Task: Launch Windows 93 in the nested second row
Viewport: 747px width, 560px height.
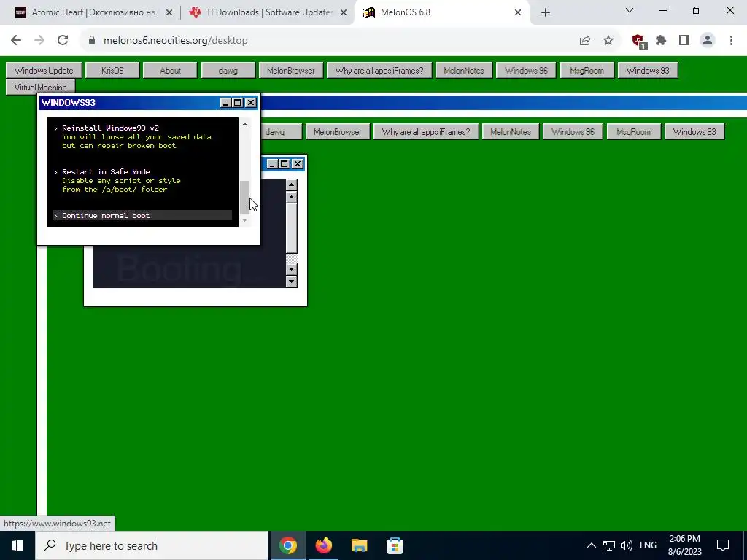Action: coord(694,132)
